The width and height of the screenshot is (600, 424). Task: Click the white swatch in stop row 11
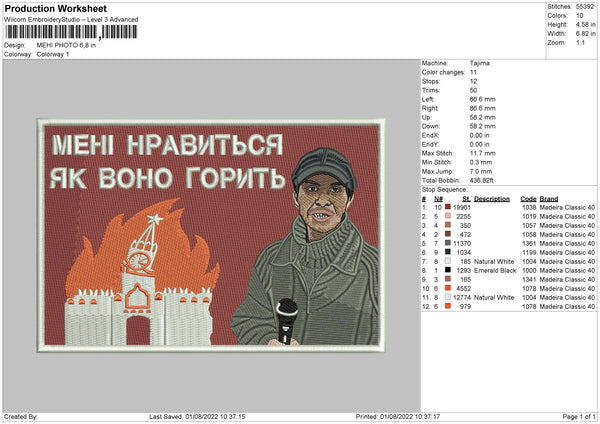[x=448, y=297]
